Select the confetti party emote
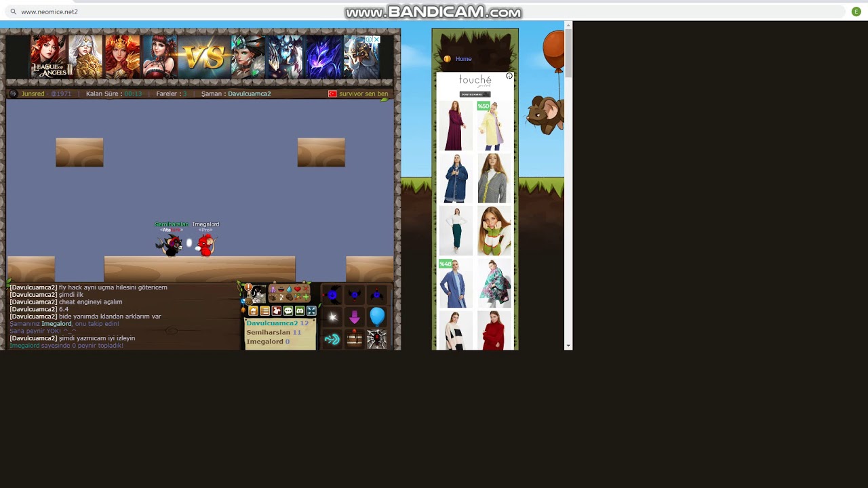 [298, 298]
